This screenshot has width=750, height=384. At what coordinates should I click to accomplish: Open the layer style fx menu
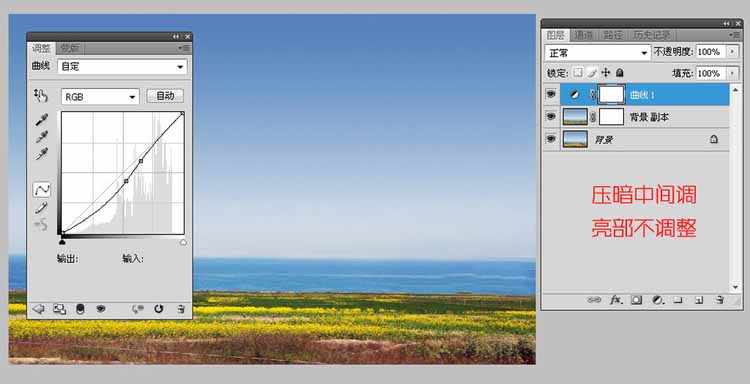point(616,300)
